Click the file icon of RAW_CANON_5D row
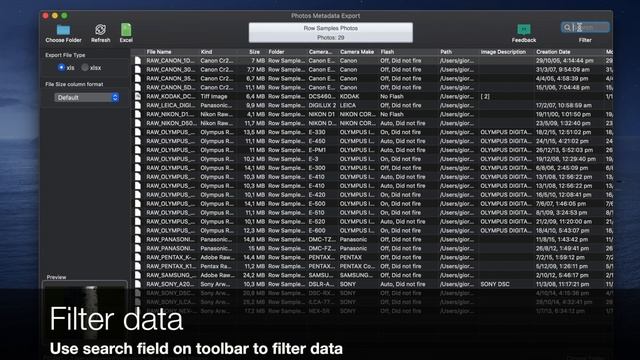 point(138,87)
